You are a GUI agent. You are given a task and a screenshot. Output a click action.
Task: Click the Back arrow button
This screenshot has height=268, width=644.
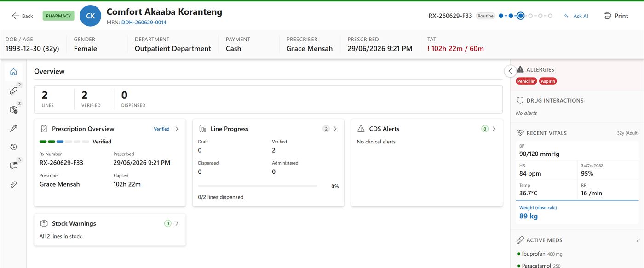[x=23, y=16]
